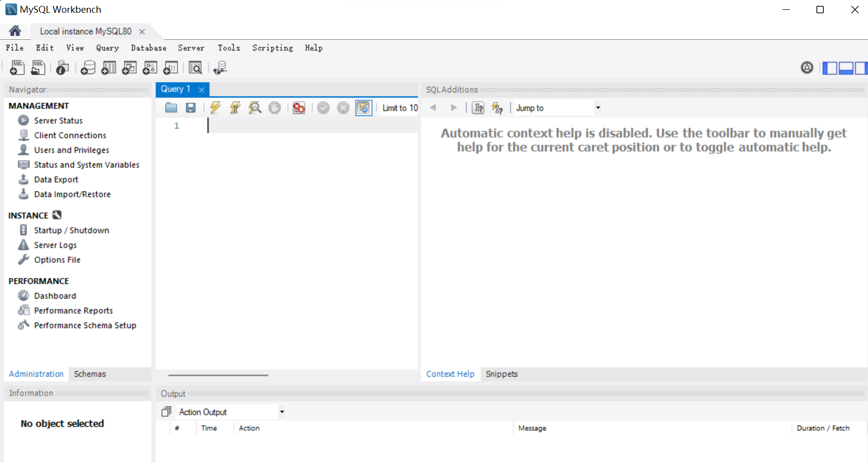Open Options File
868x463 pixels.
tap(57, 260)
